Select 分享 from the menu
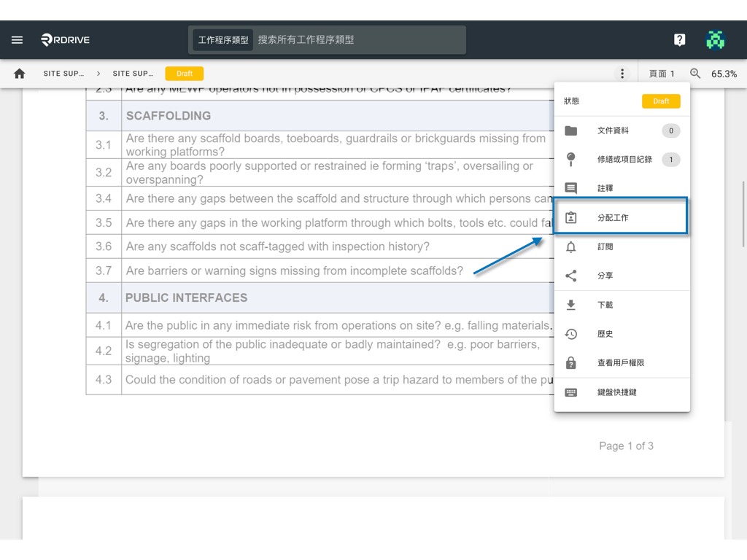The width and height of the screenshot is (747, 560). 622,276
